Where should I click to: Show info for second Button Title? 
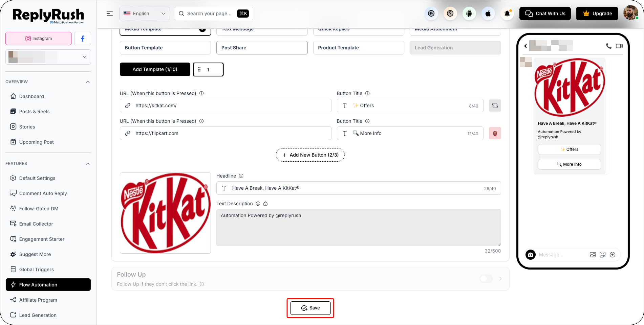pos(367,121)
